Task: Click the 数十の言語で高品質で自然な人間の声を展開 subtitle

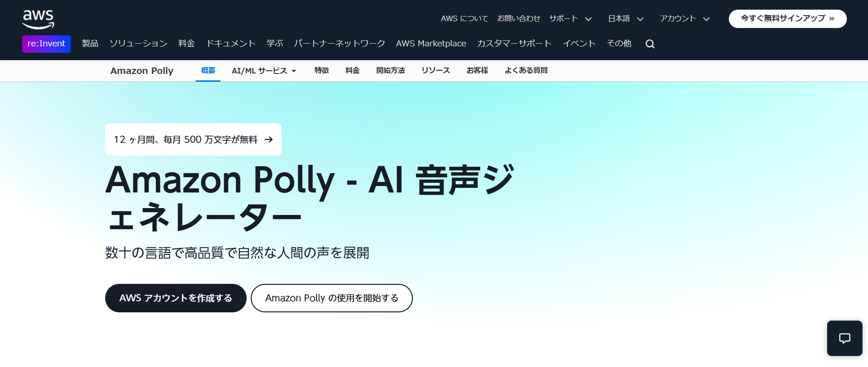Action: click(x=237, y=253)
